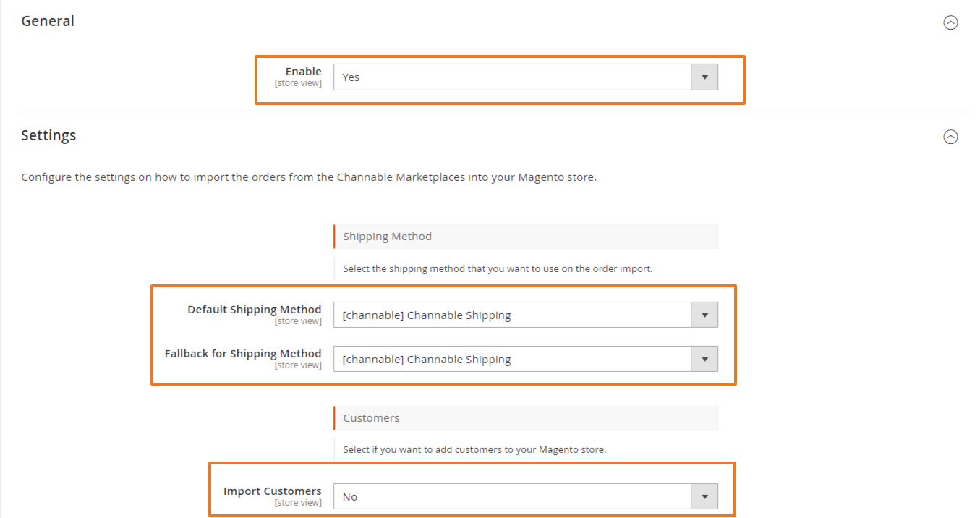Click the Settings section heading
980x518 pixels.
[48, 135]
